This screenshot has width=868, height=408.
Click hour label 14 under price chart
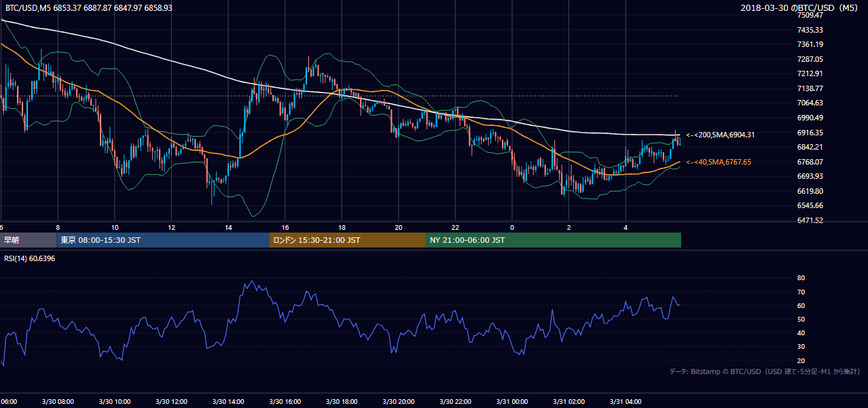click(x=228, y=227)
